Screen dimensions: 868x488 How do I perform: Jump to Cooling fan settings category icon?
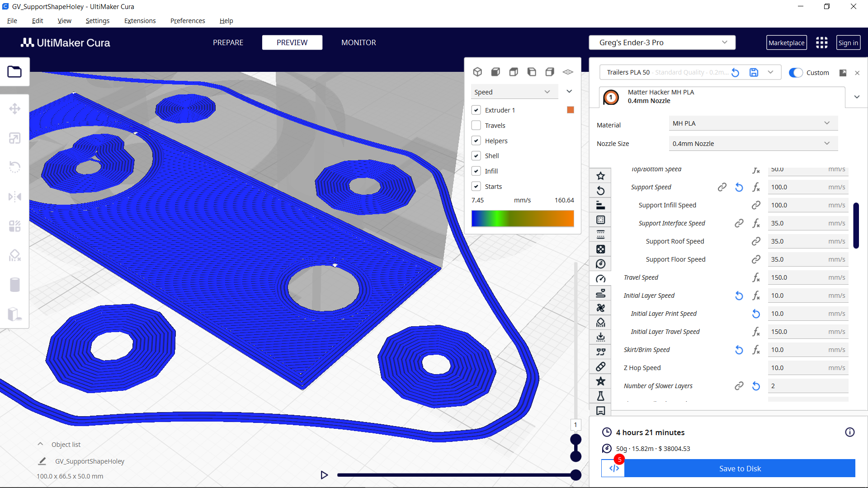click(600, 308)
